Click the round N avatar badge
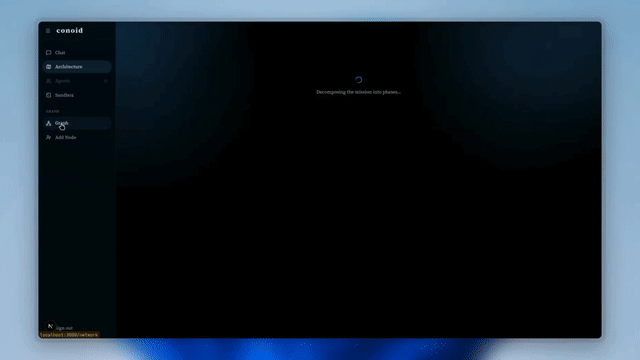Screen dimensions: 640x360 pos(50,326)
